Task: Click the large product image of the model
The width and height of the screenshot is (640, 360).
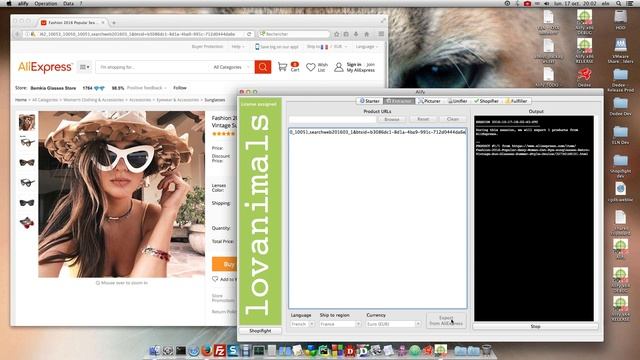Action: tap(122, 194)
